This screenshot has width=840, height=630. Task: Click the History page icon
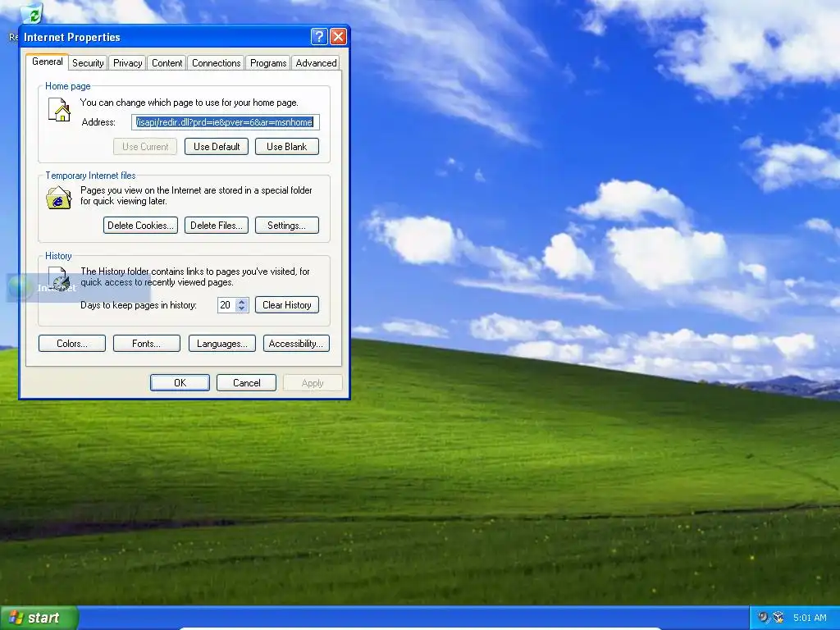(x=58, y=279)
